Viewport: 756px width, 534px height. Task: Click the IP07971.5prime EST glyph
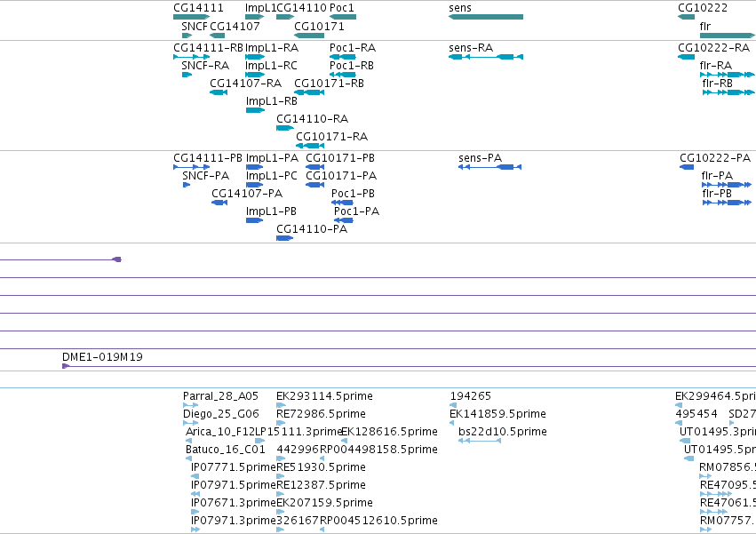click(195, 494)
